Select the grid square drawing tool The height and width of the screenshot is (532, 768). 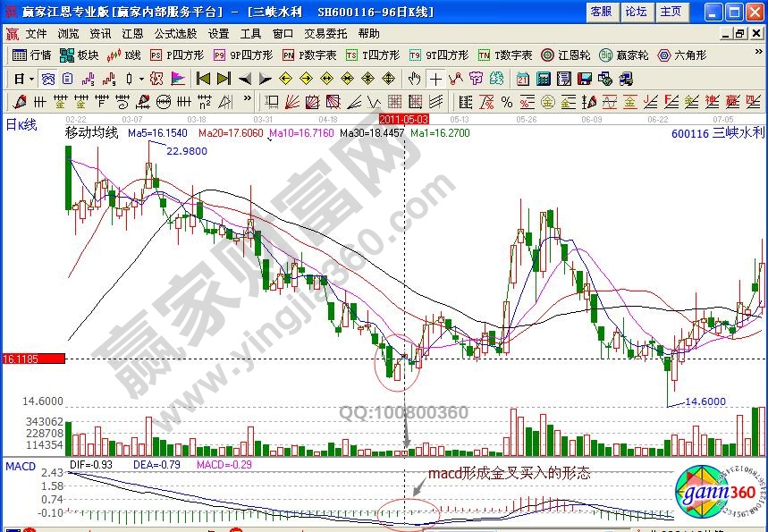(395, 102)
